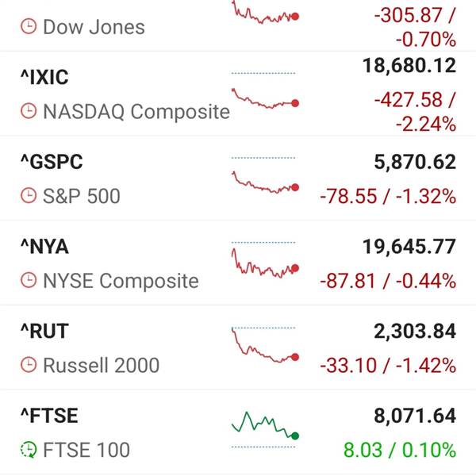
Task: Click the clock icon beside NASDAQ Composite
Action: click(x=29, y=111)
